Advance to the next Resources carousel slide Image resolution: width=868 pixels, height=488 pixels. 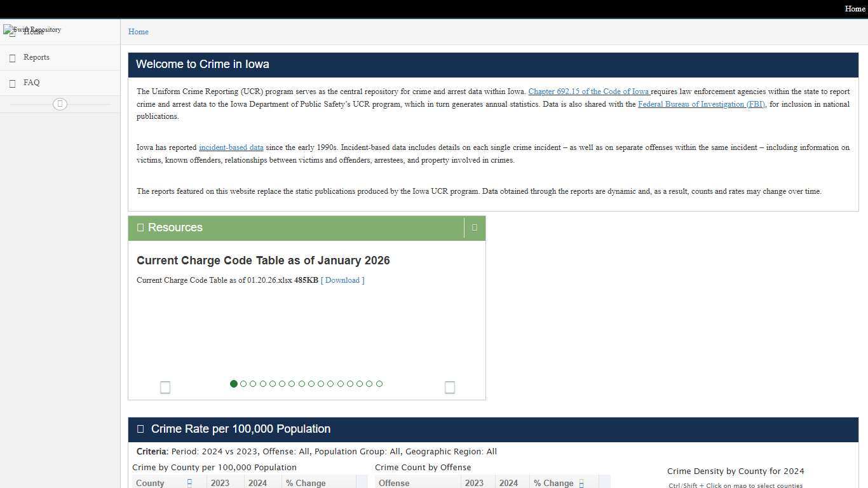point(450,387)
